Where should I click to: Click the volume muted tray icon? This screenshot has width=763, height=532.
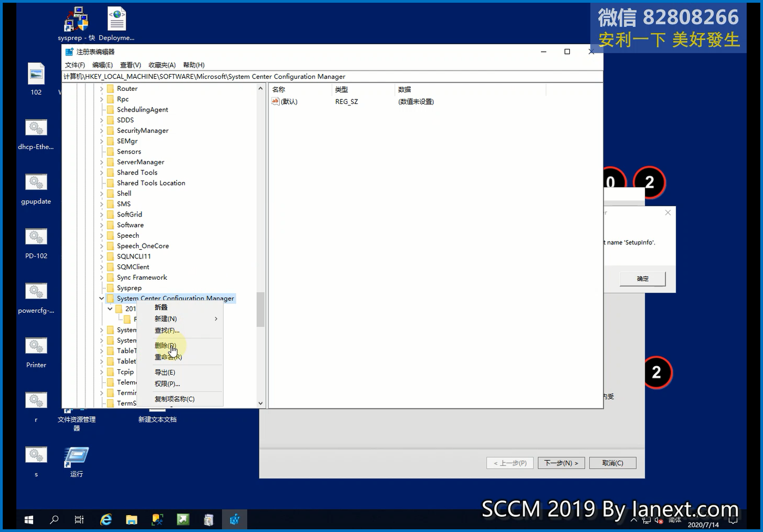[659, 521]
